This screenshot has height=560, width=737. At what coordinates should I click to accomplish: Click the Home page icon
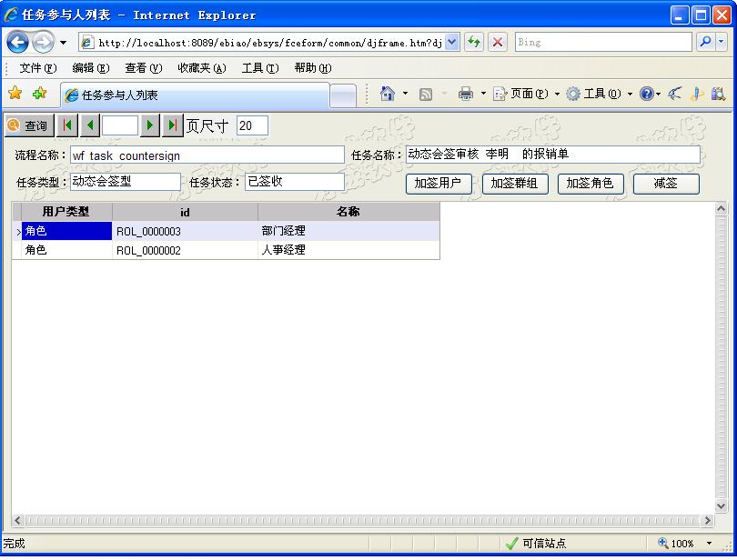pyautogui.click(x=388, y=94)
